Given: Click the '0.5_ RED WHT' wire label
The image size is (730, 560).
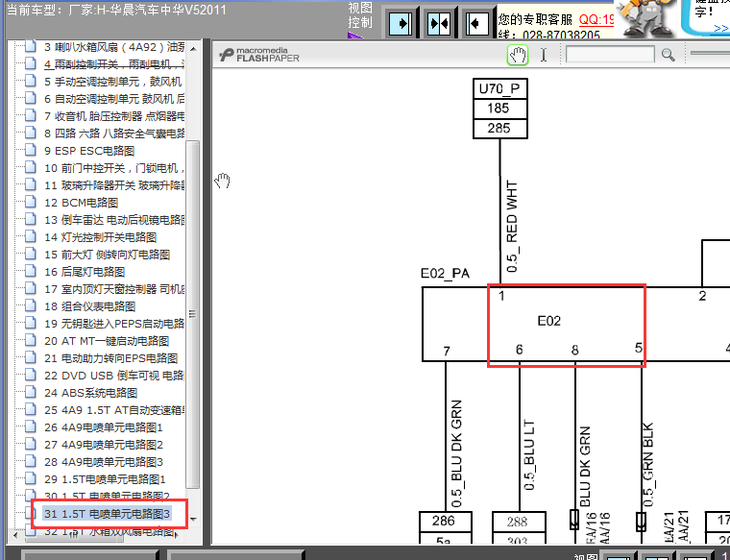Looking at the screenshot, I should 512,227.
